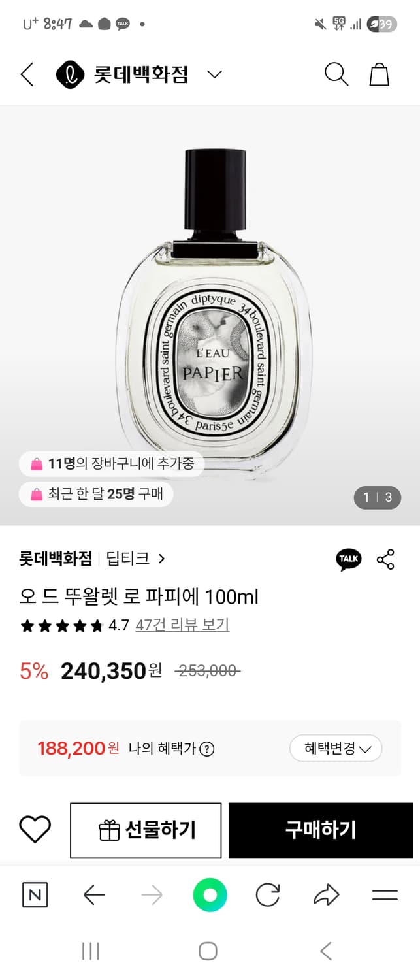Open the shopping bag icon
Screen dimensions: 420x980
tap(378, 74)
